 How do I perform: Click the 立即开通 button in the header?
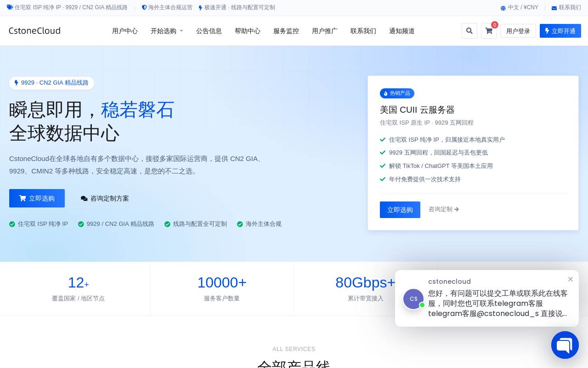(560, 31)
